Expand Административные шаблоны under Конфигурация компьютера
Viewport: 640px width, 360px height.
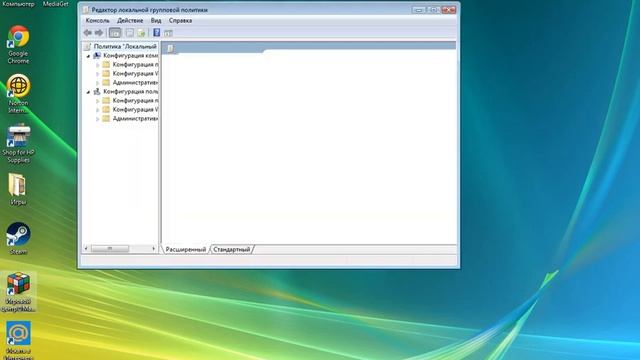point(98,83)
